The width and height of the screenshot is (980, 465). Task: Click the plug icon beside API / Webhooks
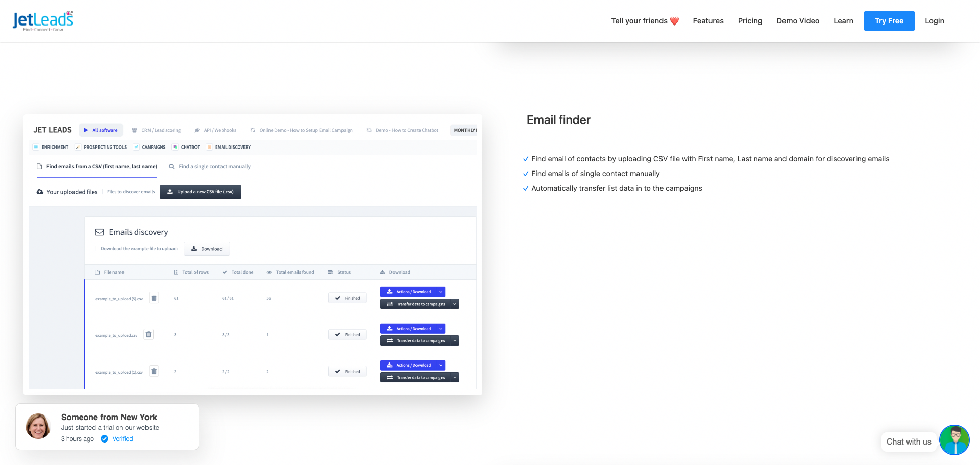point(197,130)
